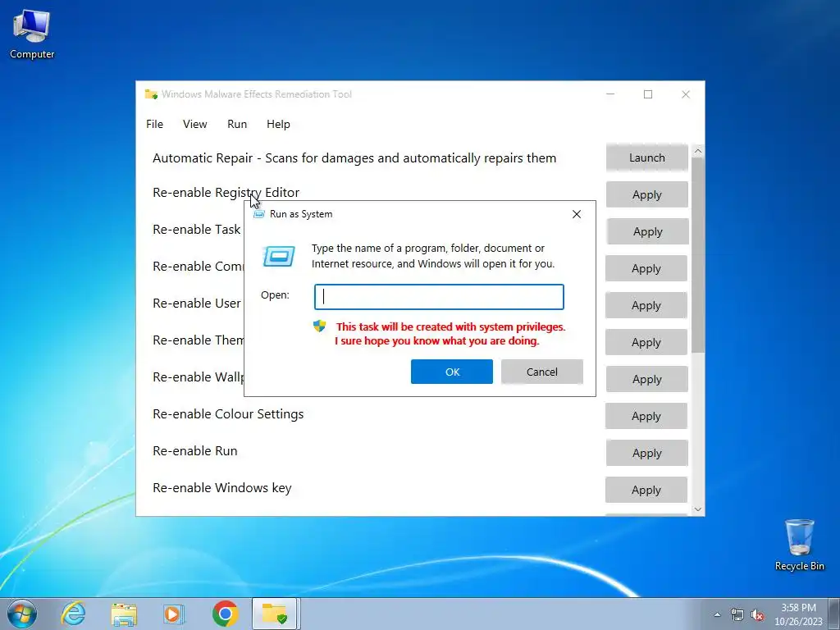Open the Recycle Bin on desktop
840x630 pixels.
click(x=799, y=545)
